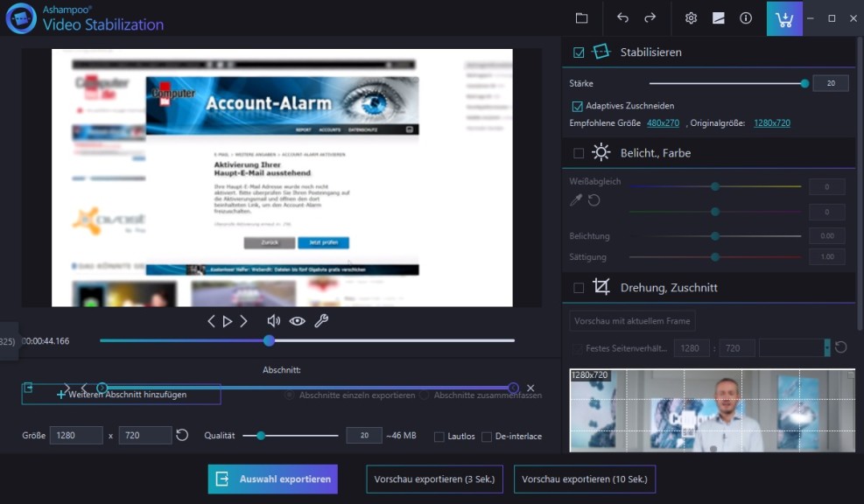
Task: Click the Stärke slider handle
Action: click(x=804, y=83)
